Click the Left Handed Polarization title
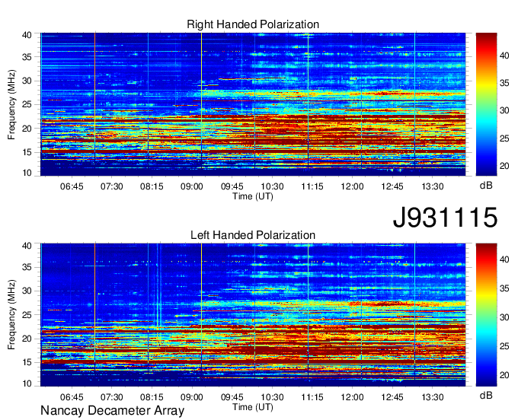Image resolution: width=518 pixels, height=420 pixels. point(253,235)
